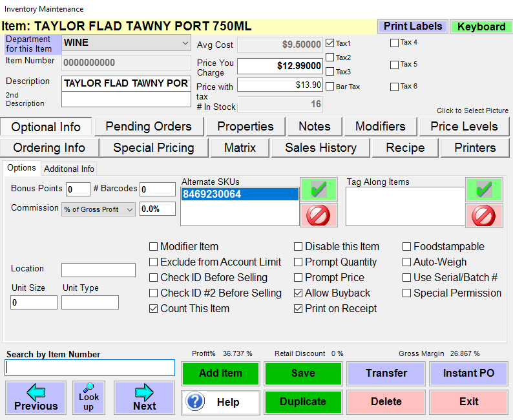The width and height of the screenshot is (513, 420).
Task: Open on-screen Keyboard button
Action: coord(481,27)
